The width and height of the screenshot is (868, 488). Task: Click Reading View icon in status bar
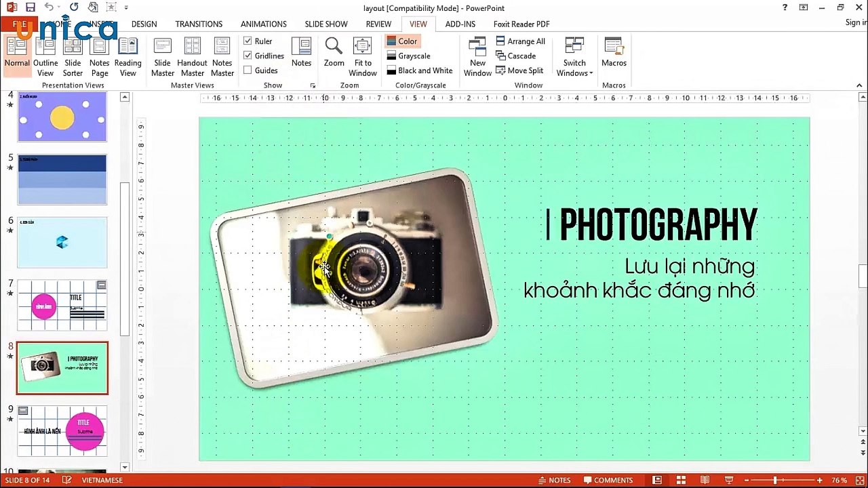click(705, 480)
